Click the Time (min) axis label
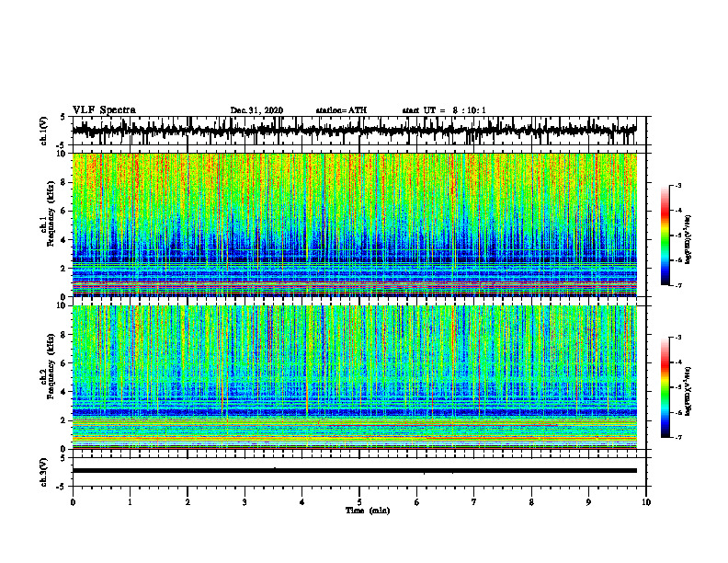728x563 pixels. pyautogui.click(x=368, y=511)
